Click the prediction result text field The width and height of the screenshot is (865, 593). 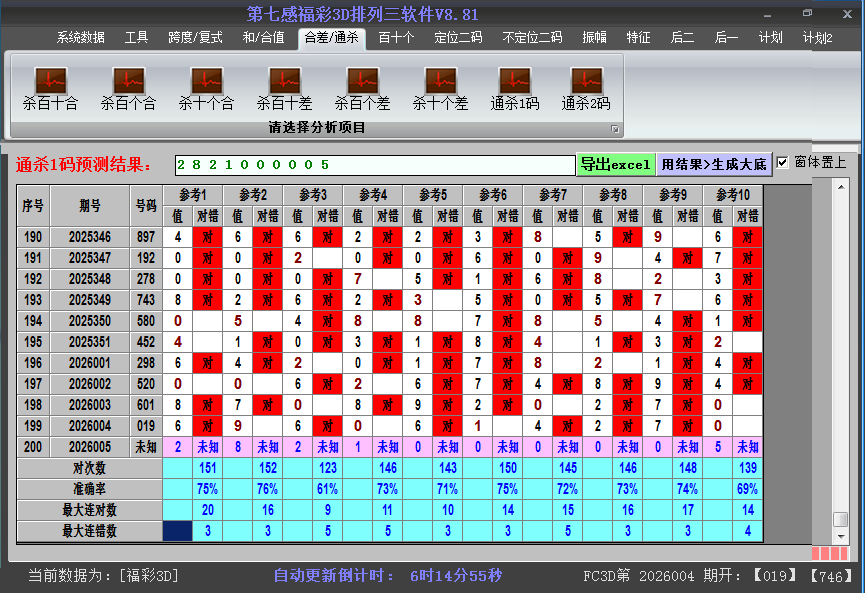(x=375, y=165)
